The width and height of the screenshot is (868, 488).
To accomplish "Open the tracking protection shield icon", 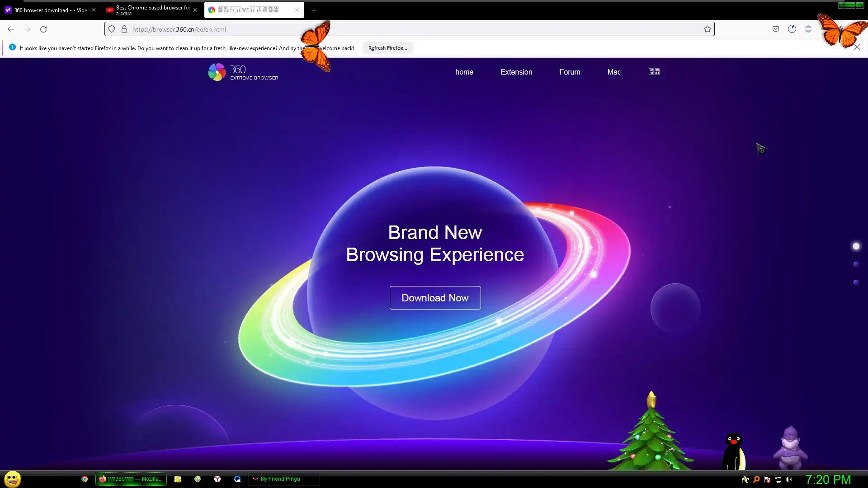I will coord(112,29).
